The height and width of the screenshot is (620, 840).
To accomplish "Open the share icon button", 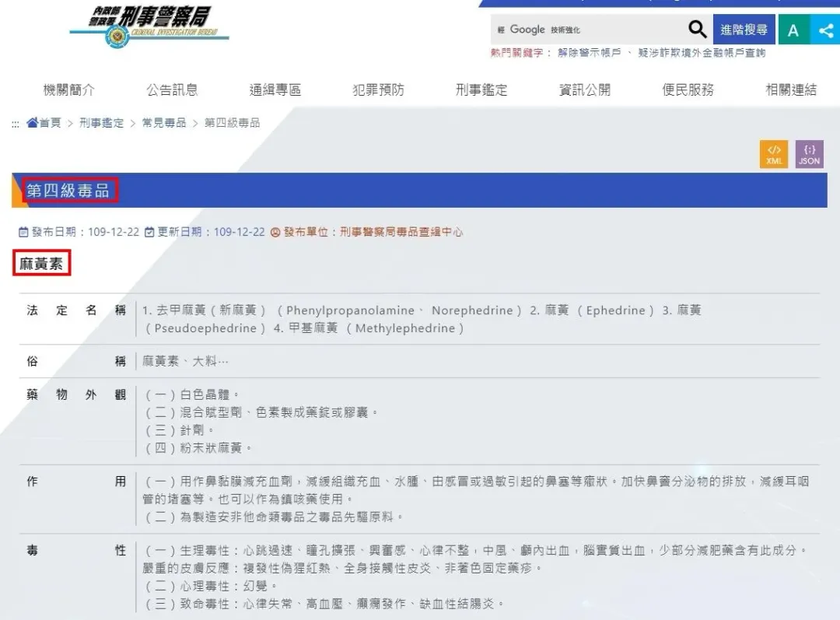I will coord(825,30).
